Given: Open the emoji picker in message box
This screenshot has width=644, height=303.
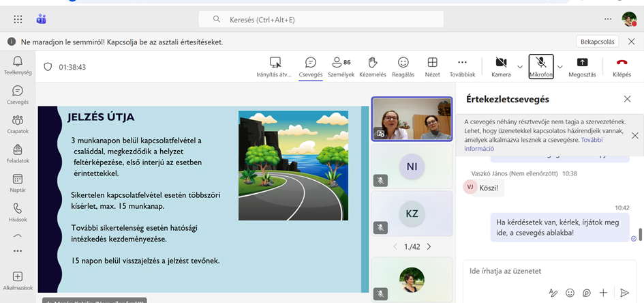Looking at the screenshot, I should click(x=570, y=293).
